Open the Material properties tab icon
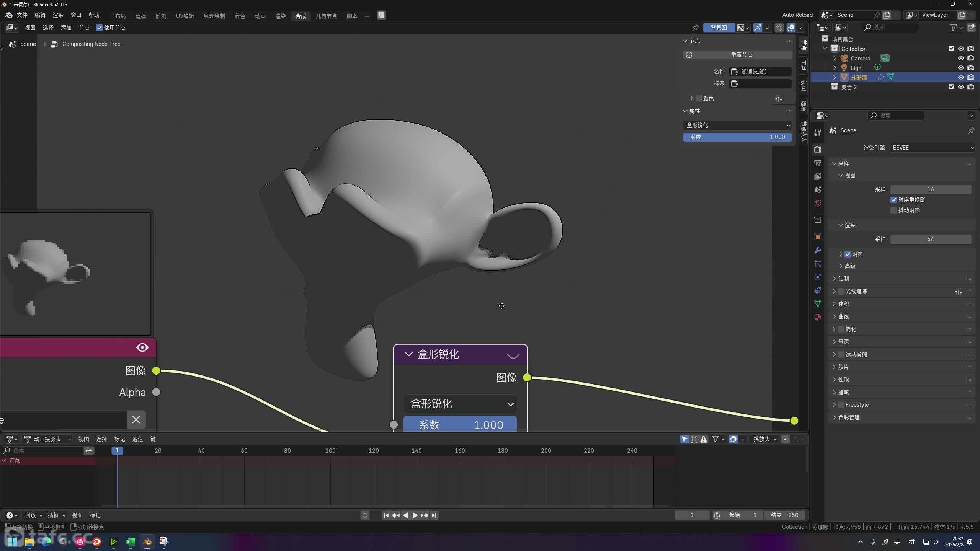The image size is (980, 551). point(818,317)
